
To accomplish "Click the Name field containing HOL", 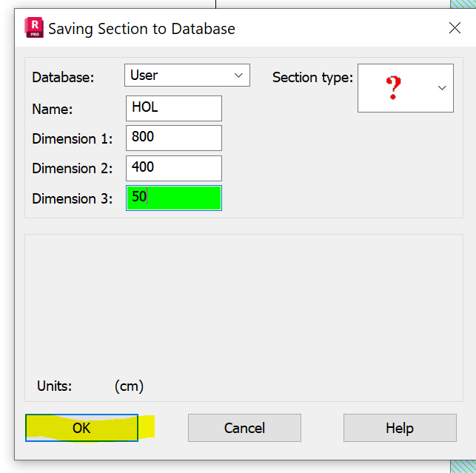I will coord(174,108).
